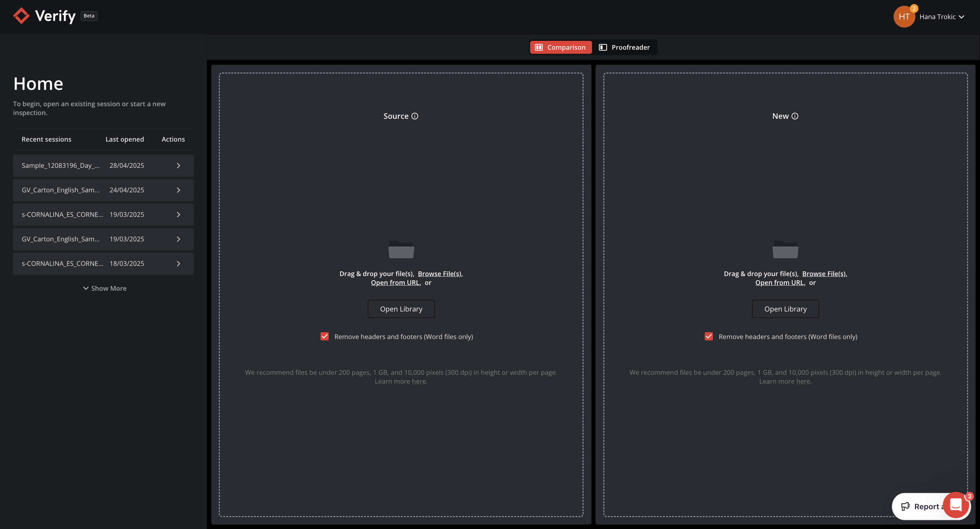The image size is (980, 529).
Task: Click Open Library in the Source panel
Action: (x=401, y=309)
